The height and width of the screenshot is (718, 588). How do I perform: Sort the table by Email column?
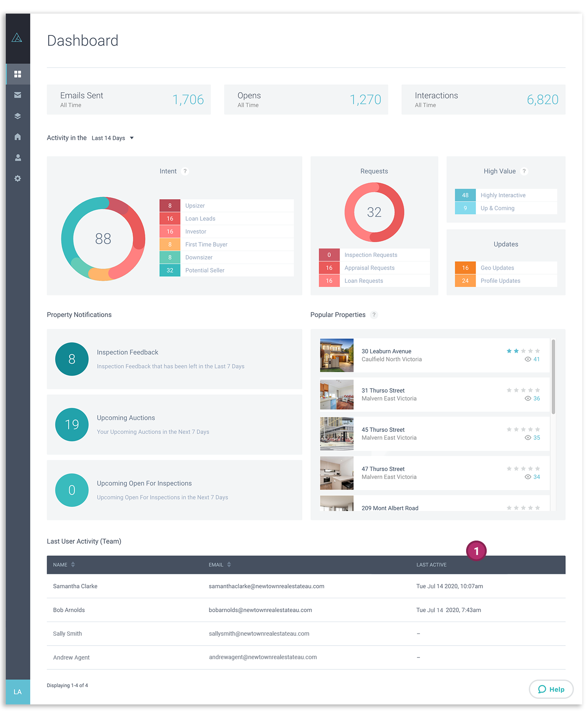click(x=229, y=565)
